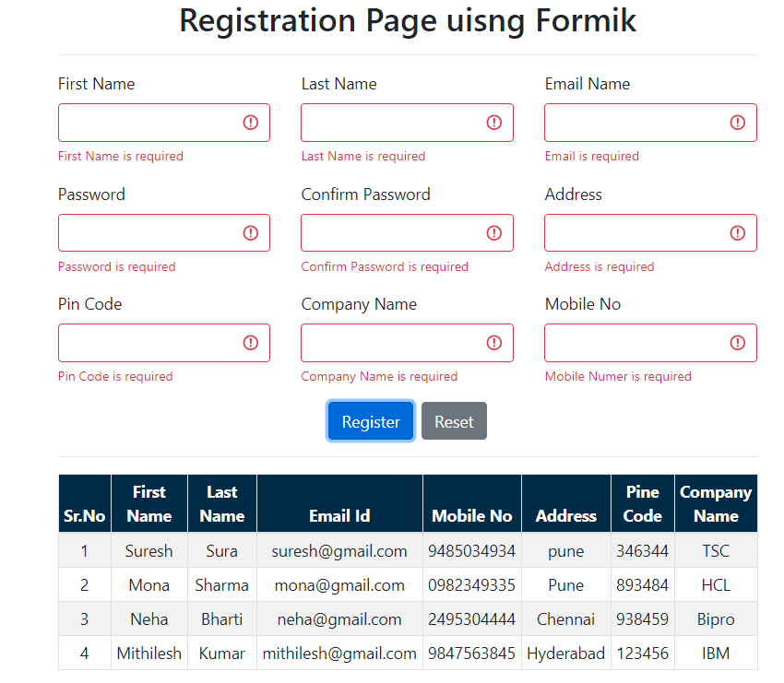Click the error icon in Last Name field

[x=494, y=123]
